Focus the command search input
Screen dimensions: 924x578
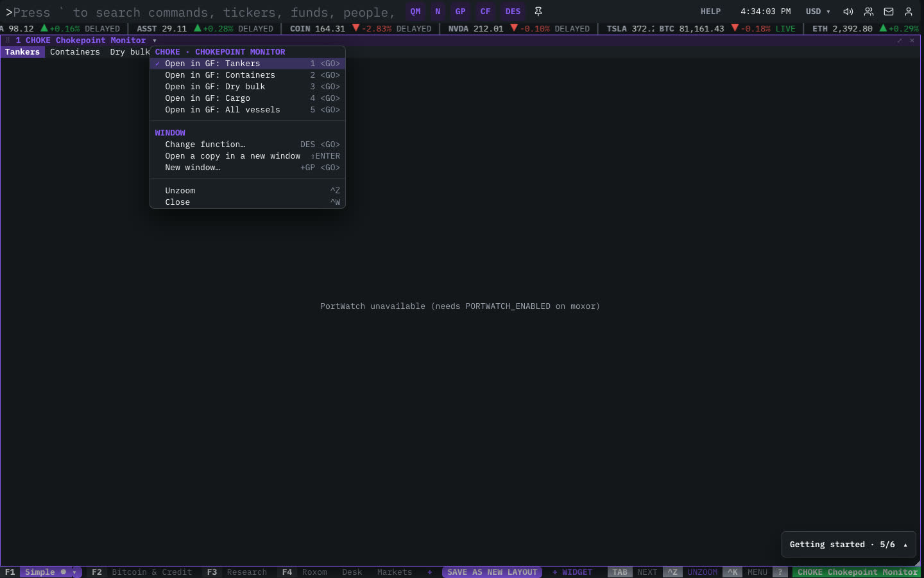click(x=204, y=12)
